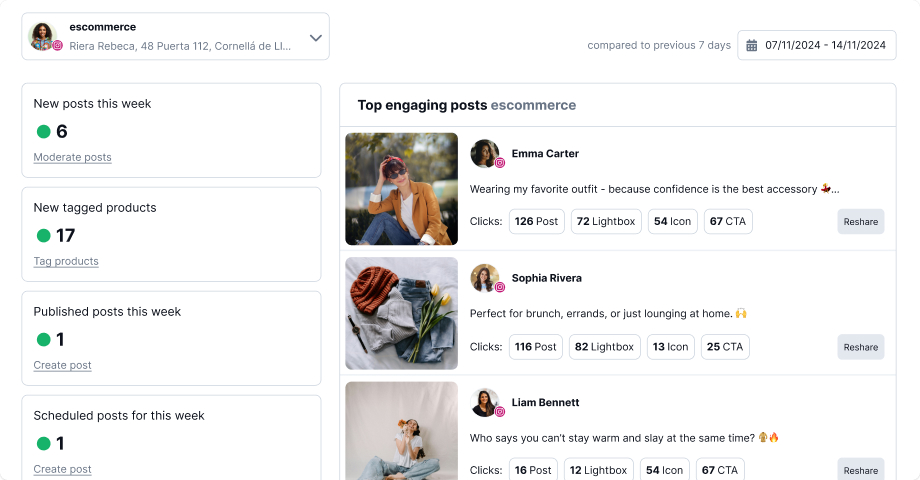Click green status dot for New posts
This screenshot has width=920, height=480.
(x=43, y=131)
